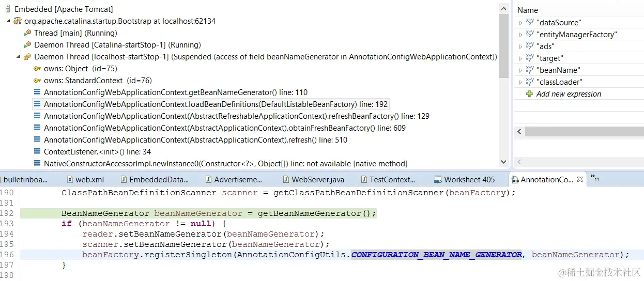Click CONFIGURATION_BEAN_NAME_GENERATOR constant in code

pos(437,255)
